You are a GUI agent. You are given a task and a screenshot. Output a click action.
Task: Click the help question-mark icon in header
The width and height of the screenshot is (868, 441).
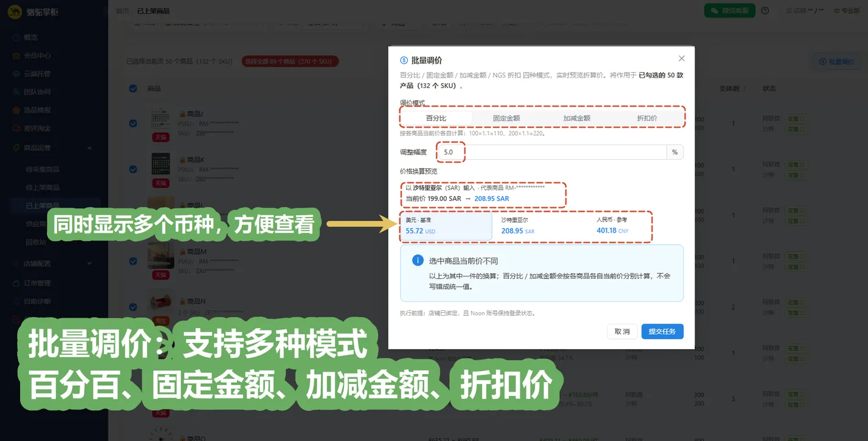765,10
